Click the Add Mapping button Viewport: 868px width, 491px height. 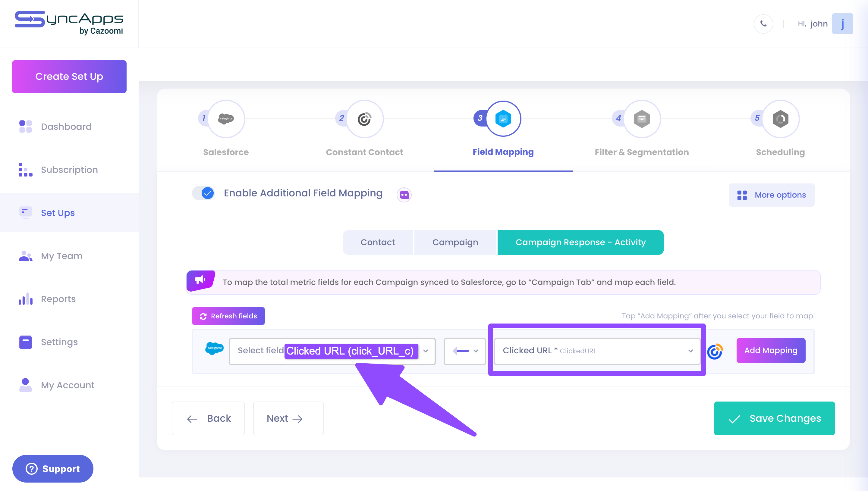point(771,350)
